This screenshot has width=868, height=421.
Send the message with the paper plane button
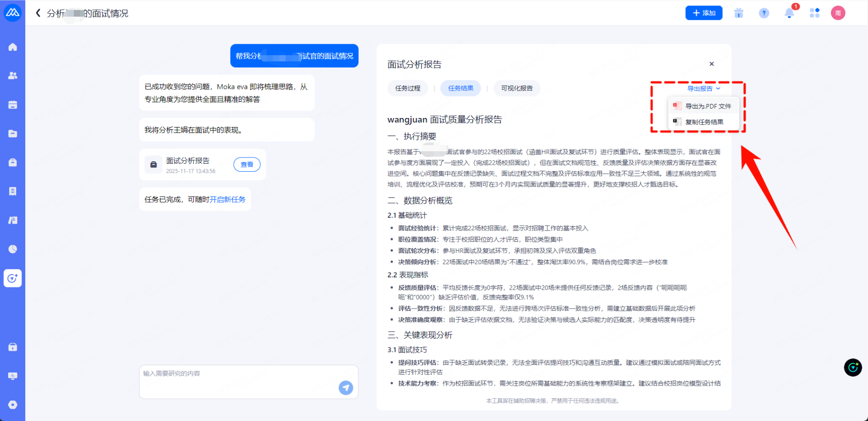(346, 388)
